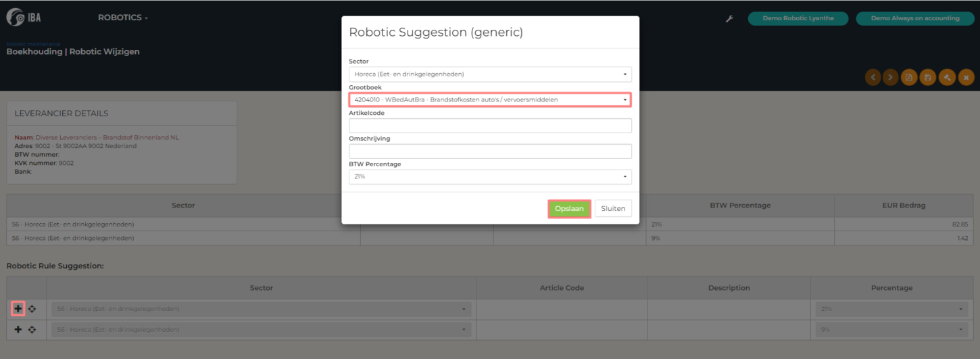Click the Artikelcode input field
Screen dimensions: 980x359
click(490, 126)
